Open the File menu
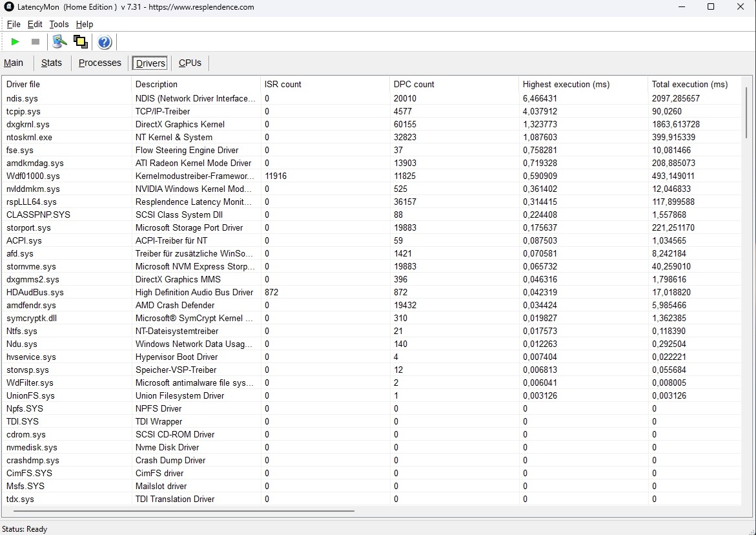This screenshot has height=535, width=756. tap(14, 24)
